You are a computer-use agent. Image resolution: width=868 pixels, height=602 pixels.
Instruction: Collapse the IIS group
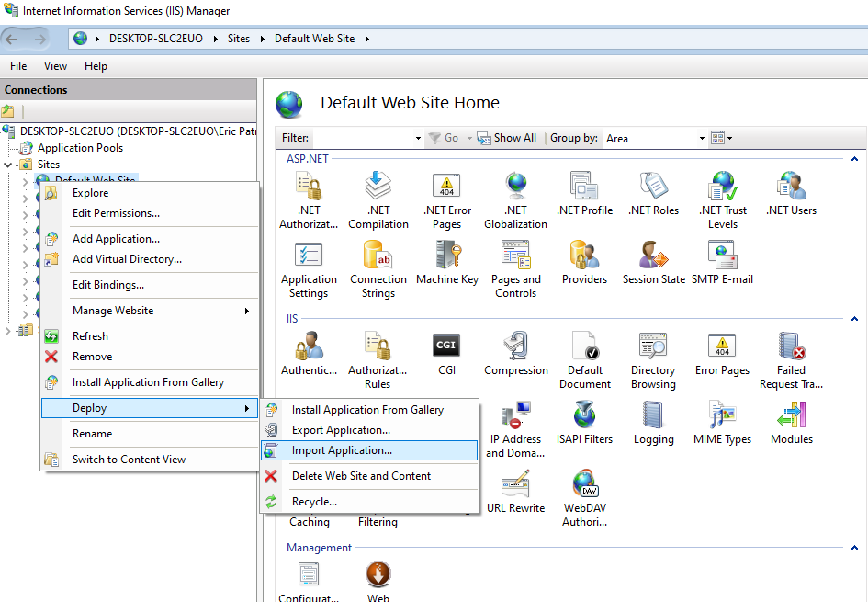pos(854,319)
